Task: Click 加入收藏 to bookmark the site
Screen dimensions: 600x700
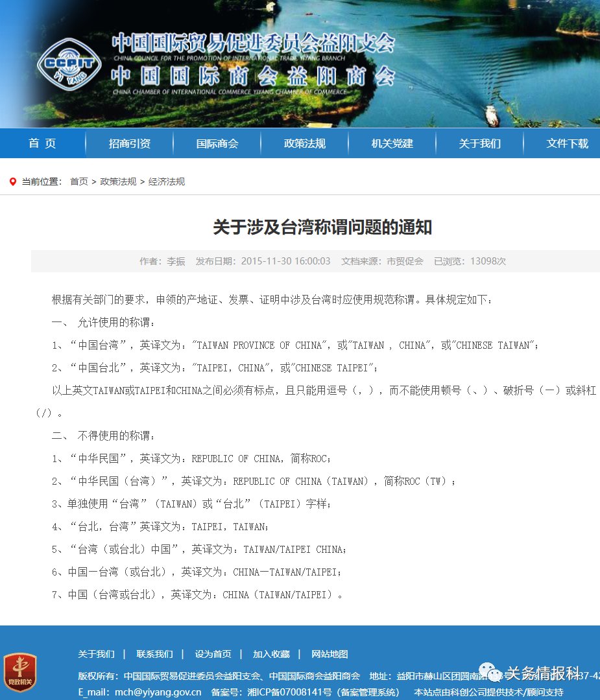Action: (271, 655)
